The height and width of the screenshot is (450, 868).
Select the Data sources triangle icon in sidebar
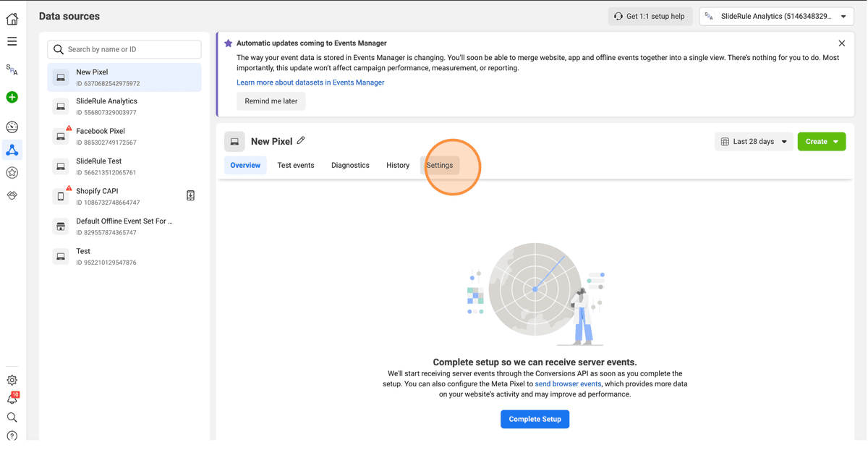point(12,150)
